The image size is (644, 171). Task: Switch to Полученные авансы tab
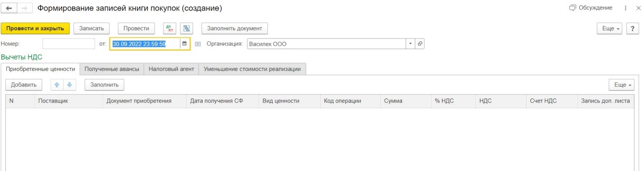tap(112, 69)
